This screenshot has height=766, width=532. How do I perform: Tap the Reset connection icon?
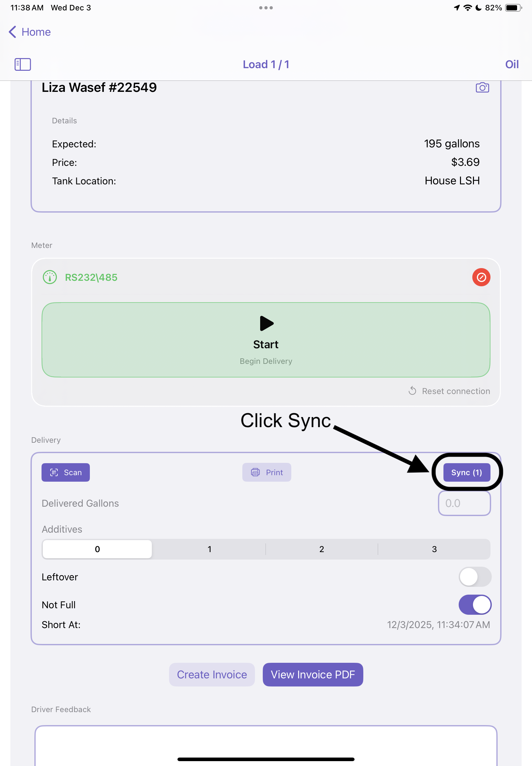[x=412, y=391]
